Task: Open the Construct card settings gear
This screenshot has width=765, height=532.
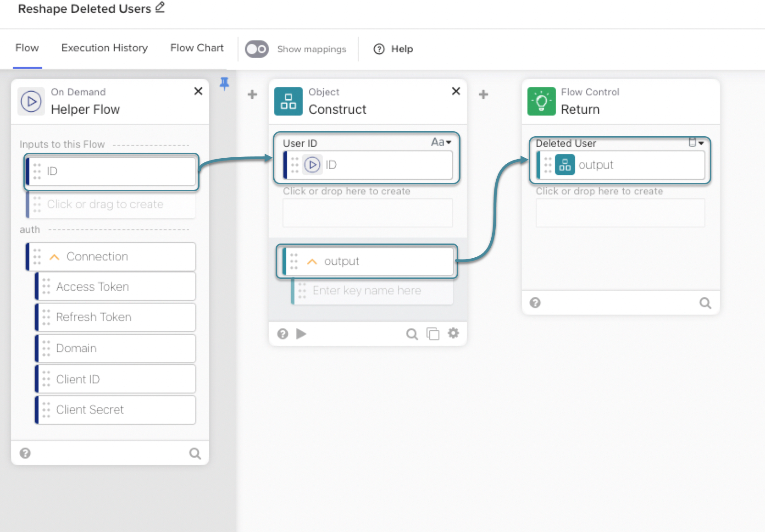Action: click(x=453, y=333)
